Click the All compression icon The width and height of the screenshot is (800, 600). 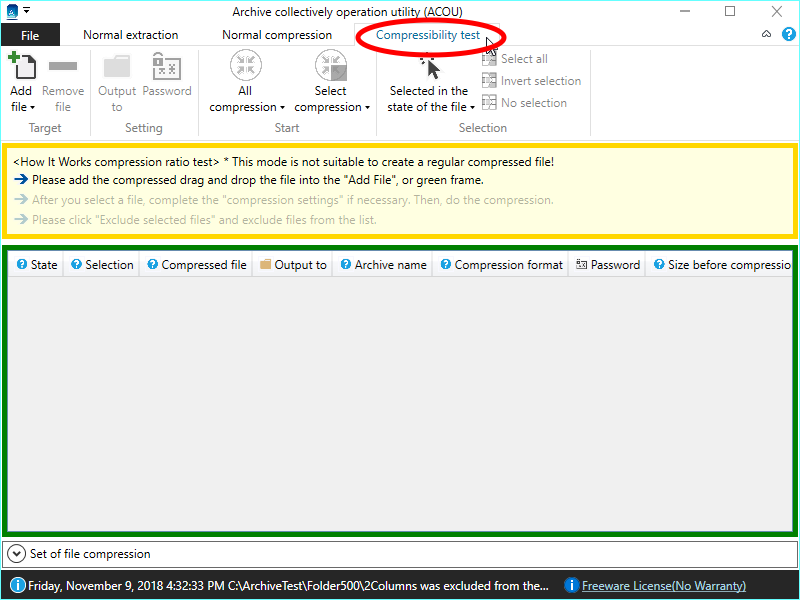(x=246, y=66)
